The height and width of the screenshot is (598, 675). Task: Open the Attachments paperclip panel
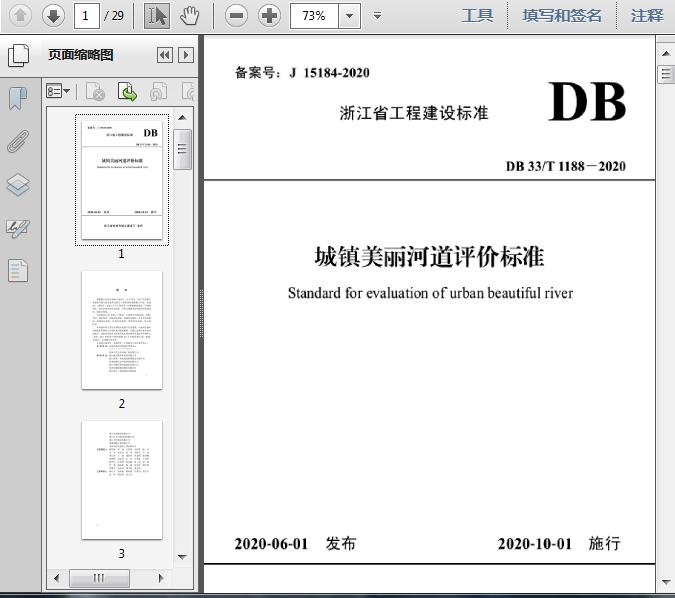(18, 141)
